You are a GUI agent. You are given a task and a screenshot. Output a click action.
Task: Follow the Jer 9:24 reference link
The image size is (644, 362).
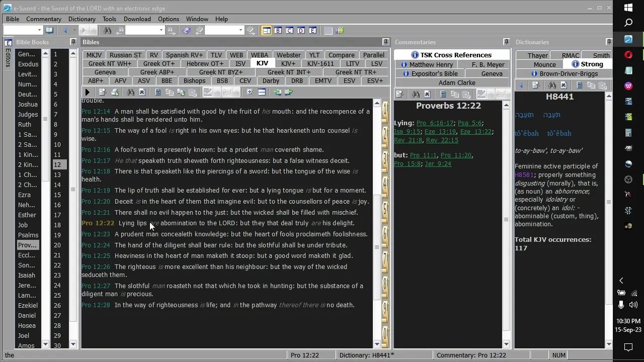click(x=438, y=164)
